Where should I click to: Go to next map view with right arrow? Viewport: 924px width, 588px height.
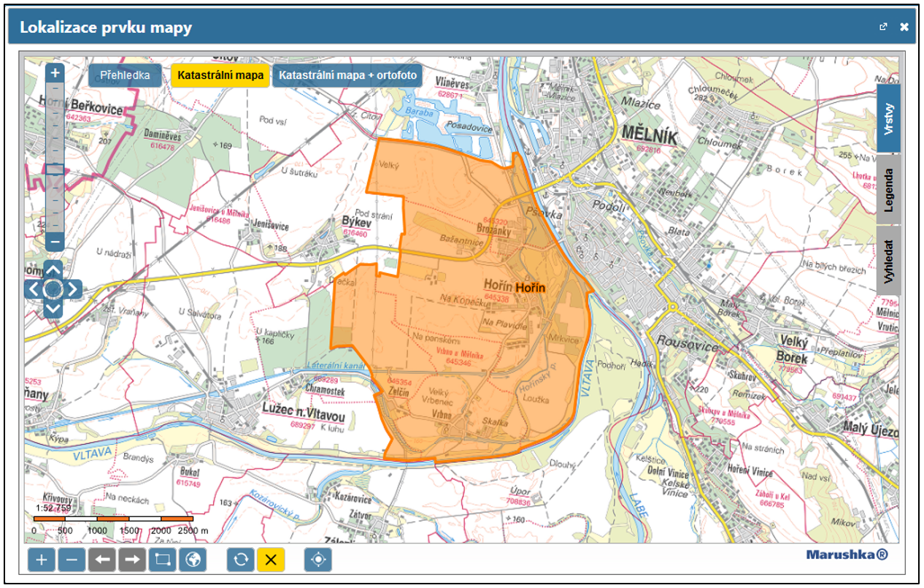point(132,560)
